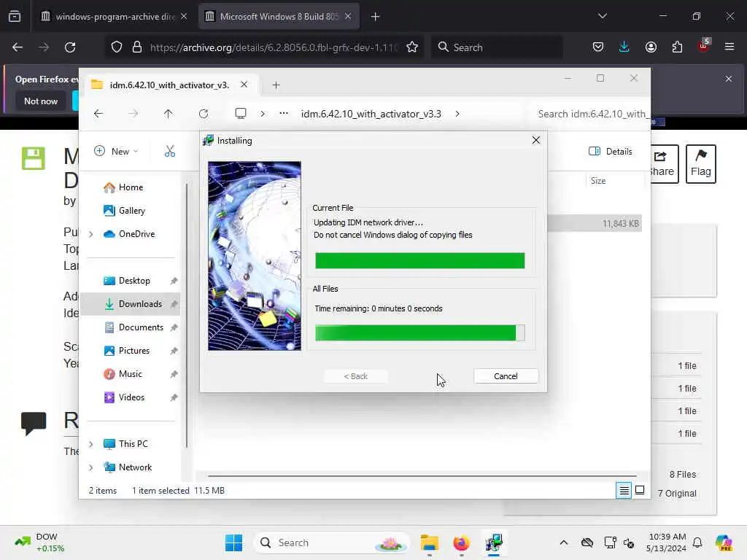Click the Explorer search field
The width and height of the screenshot is (747, 560).
[x=589, y=114]
